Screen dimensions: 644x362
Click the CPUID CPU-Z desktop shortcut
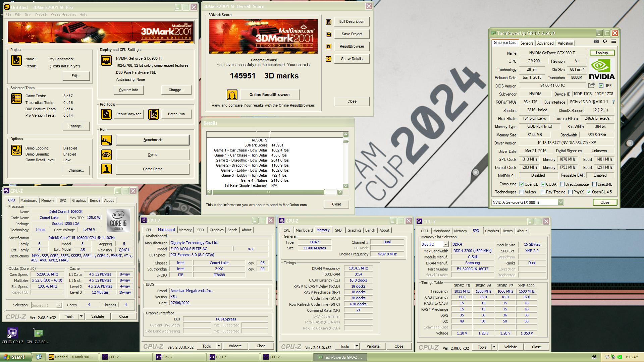(12, 336)
